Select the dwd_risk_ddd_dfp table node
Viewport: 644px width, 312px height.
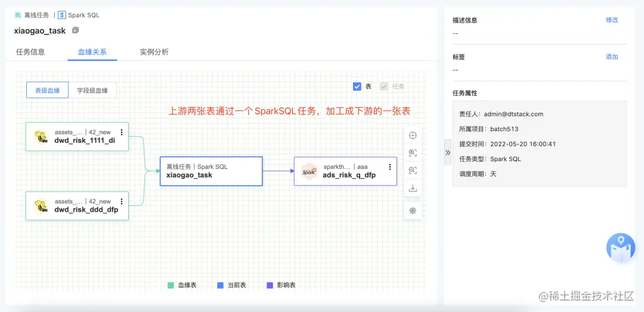pos(77,206)
